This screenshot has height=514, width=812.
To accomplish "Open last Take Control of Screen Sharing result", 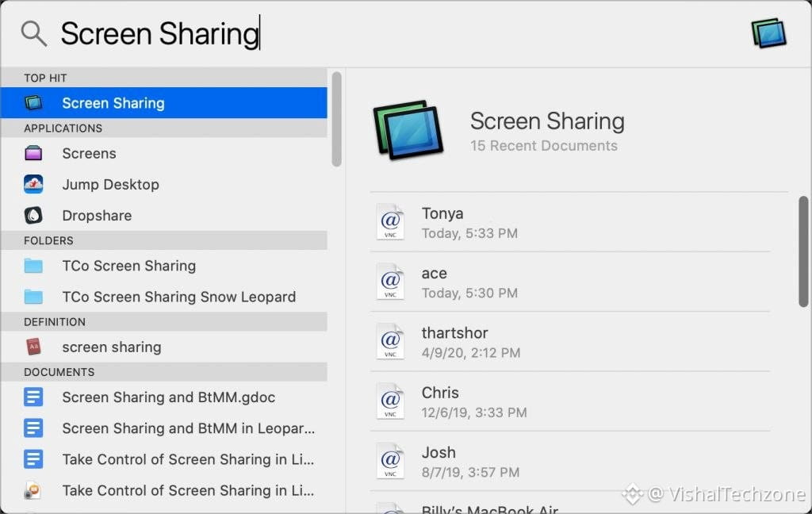I will pos(163,490).
